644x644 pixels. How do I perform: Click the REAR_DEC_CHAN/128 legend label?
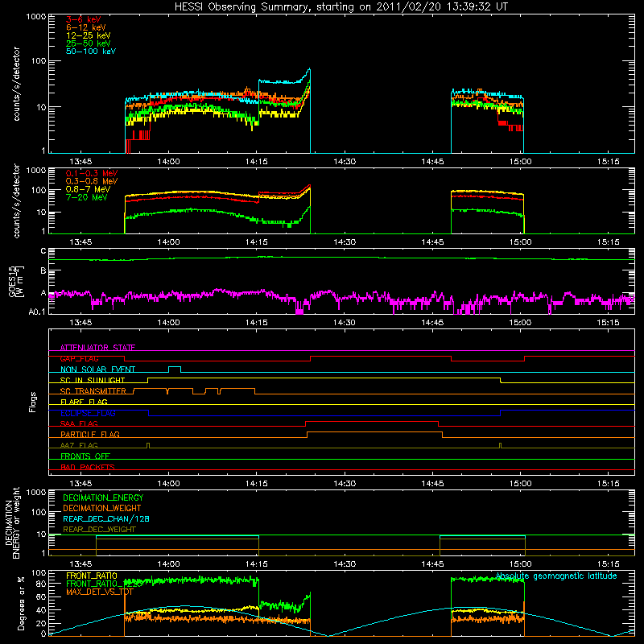point(106,518)
